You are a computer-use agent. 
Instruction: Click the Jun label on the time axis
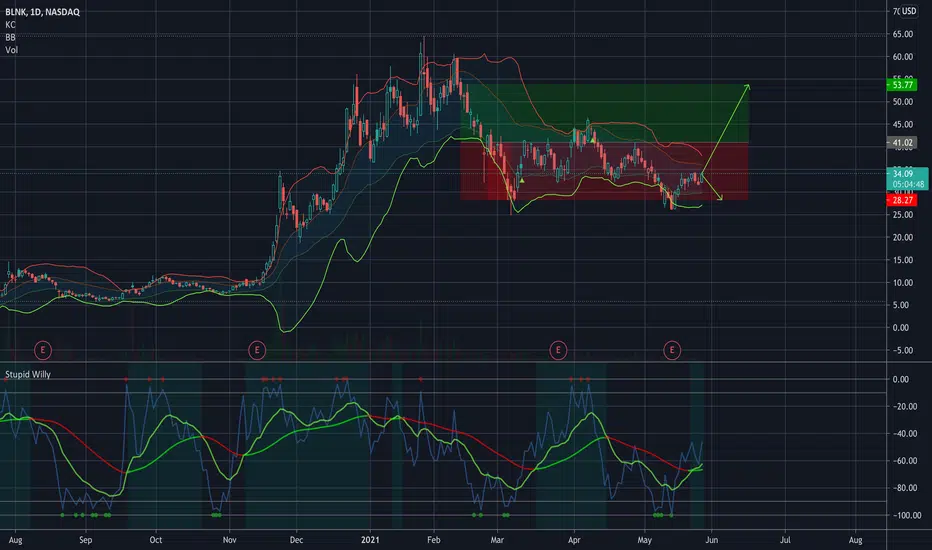pyautogui.click(x=711, y=540)
